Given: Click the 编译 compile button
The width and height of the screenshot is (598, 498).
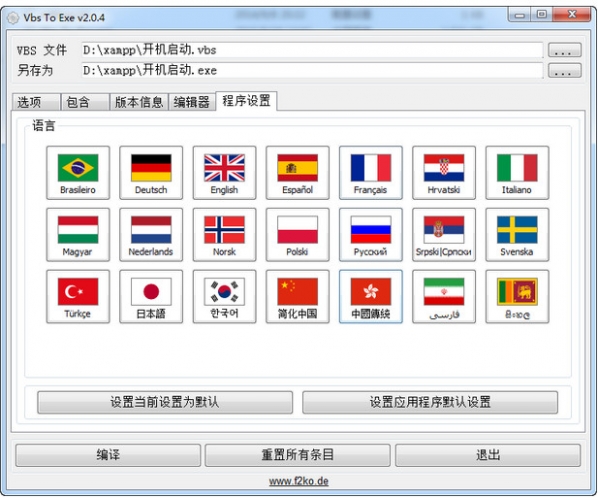Looking at the screenshot, I should pos(108,455).
